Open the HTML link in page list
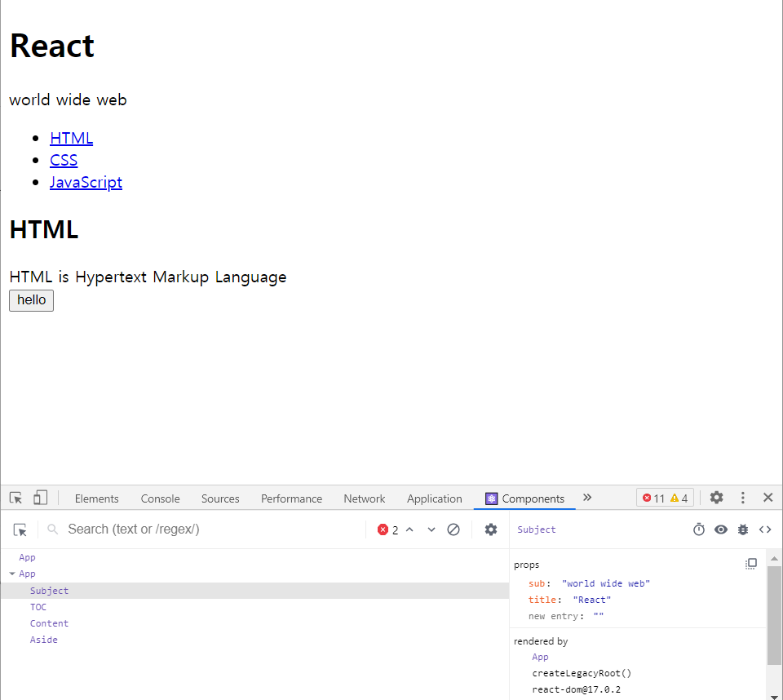This screenshot has height=700, width=783. (x=72, y=138)
